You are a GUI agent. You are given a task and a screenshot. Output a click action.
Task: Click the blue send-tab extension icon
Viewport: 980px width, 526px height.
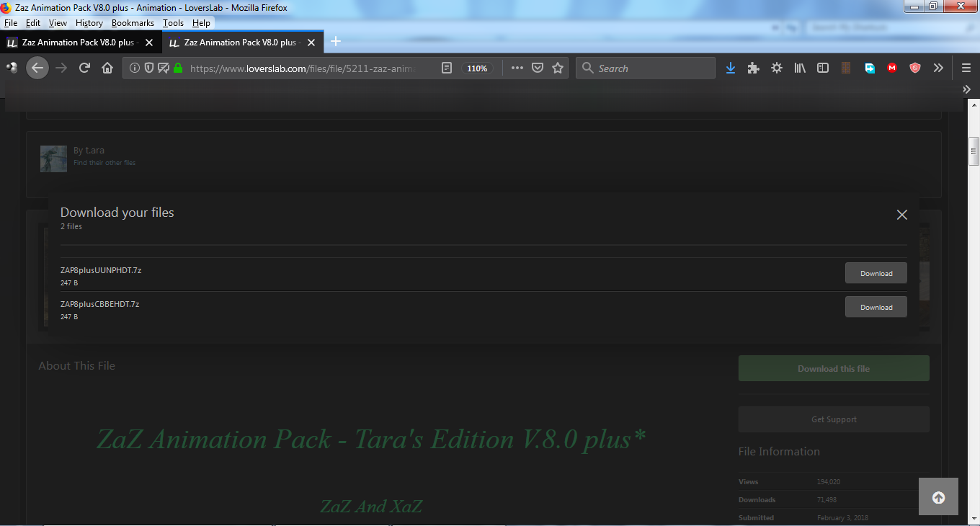[x=870, y=68]
